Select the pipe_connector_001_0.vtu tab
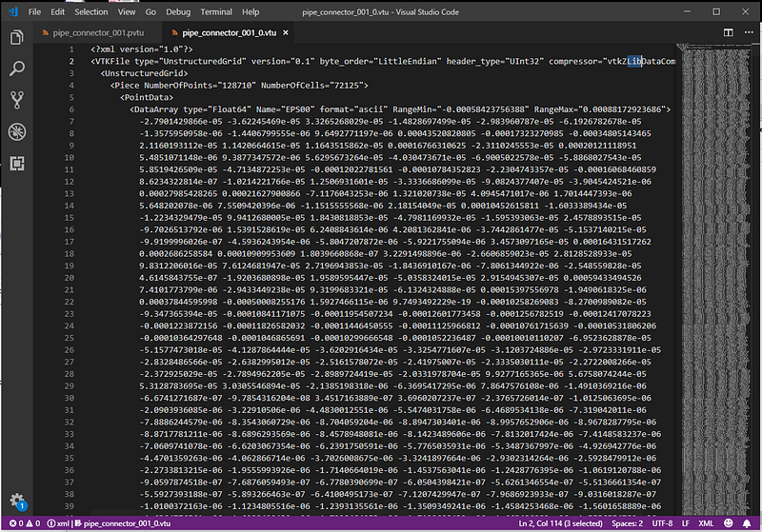Image resolution: width=762 pixels, height=532 pixels. [229, 32]
